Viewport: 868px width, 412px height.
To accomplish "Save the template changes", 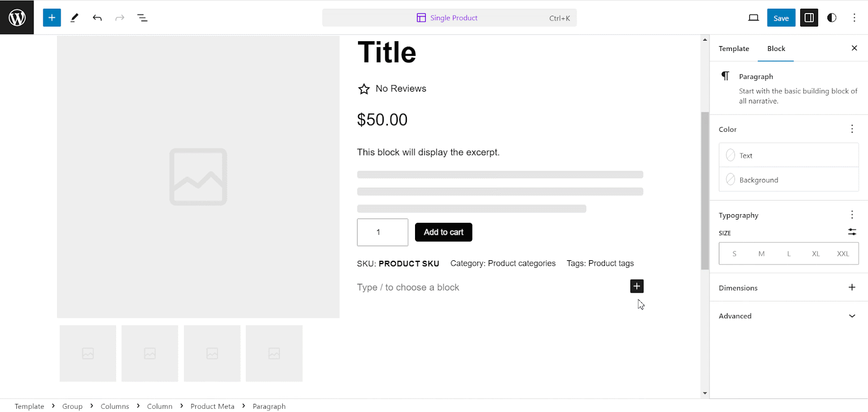I will (x=781, y=17).
